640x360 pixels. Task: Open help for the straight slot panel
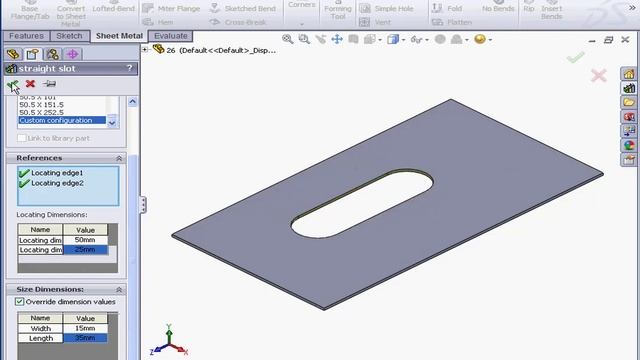pos(129,68)
